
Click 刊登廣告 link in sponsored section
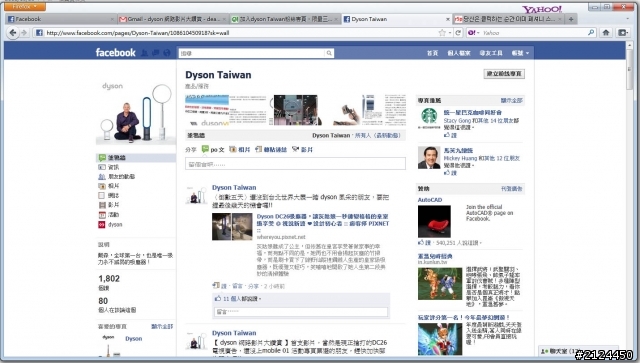(x=511, y=189)
